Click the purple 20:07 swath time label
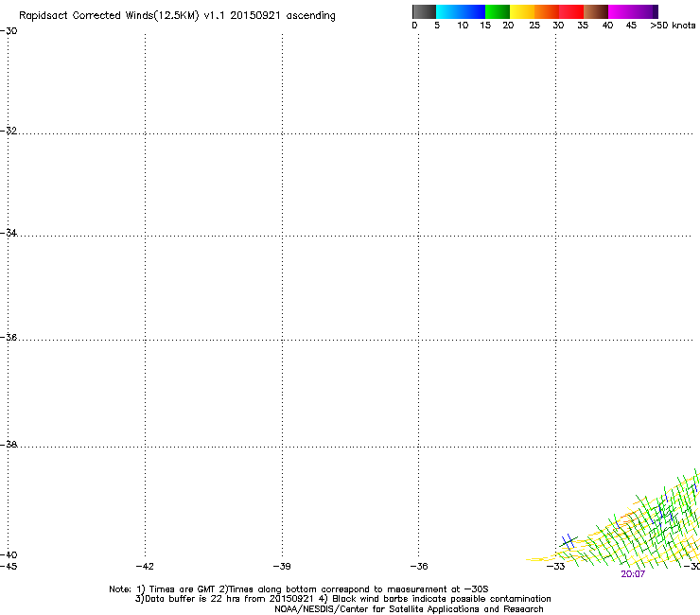The image size is (700, 615). 633,574
